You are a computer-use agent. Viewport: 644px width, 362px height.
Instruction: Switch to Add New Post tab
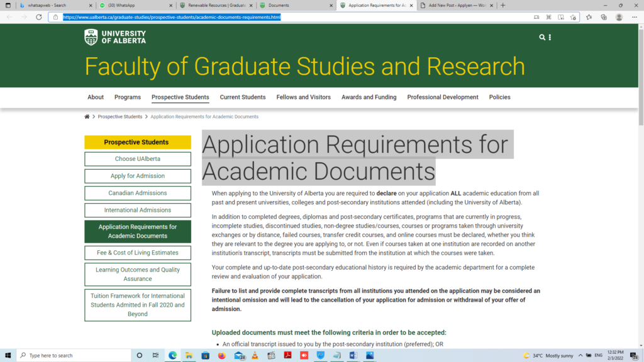click(x=457, y=5)
